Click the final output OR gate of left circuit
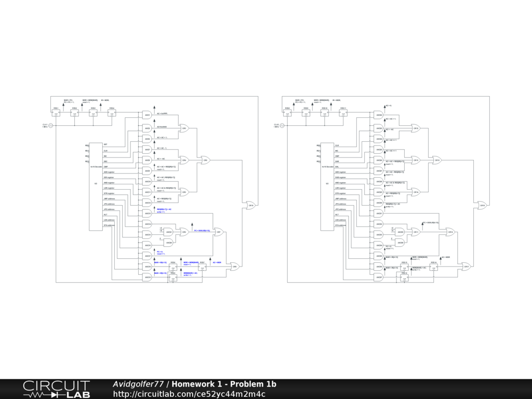Viewport: 532px width, 399px height. (250, 205)
